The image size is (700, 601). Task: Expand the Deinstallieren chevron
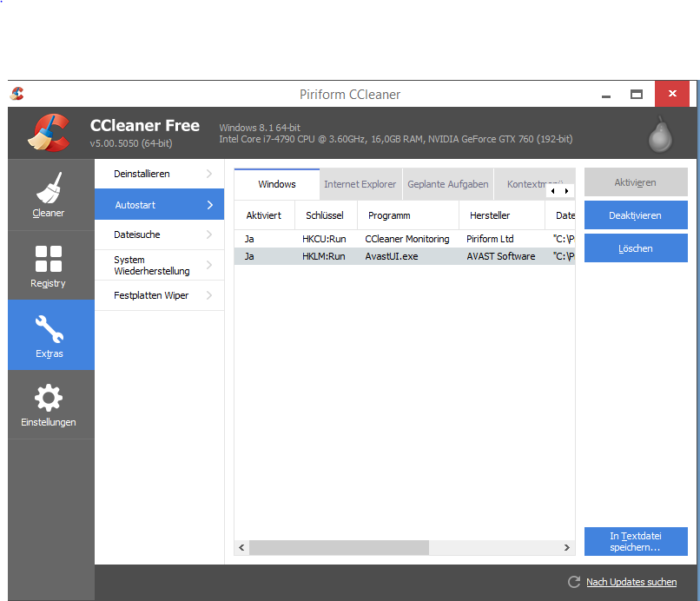(x=209, y=174)
